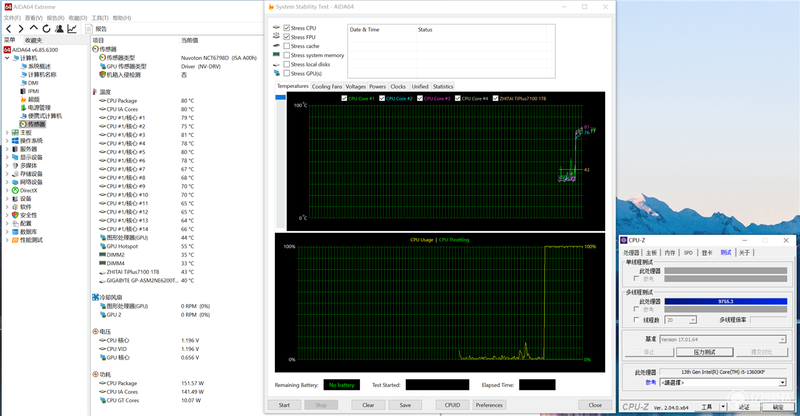Click the 主板 motherboard icon in tree

tap(15, 132)
